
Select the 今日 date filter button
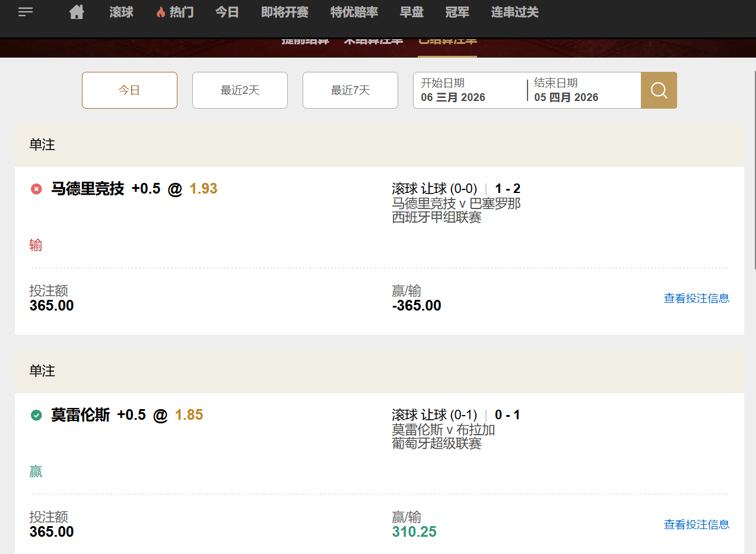pos(129,90)
